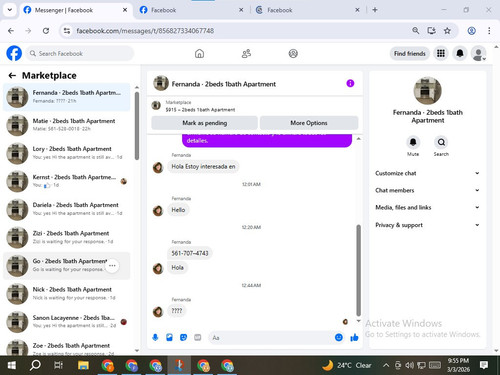
Task: Open Matie 2beds 1bath conversation
Action: click(x=67, y=125)
